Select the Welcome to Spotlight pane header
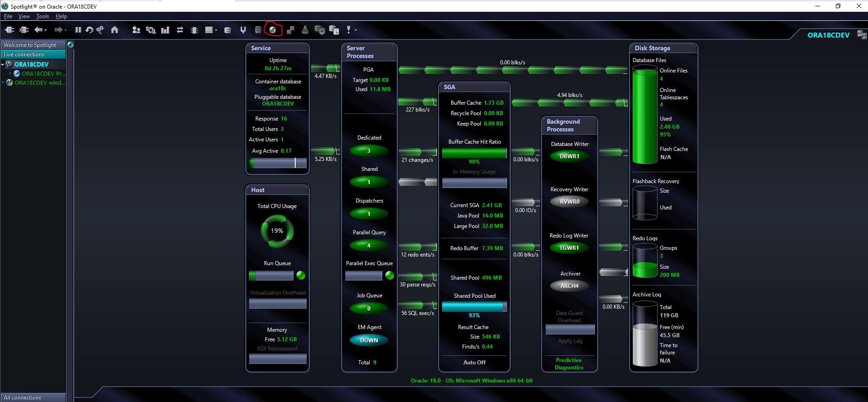 tap(33, 45)
